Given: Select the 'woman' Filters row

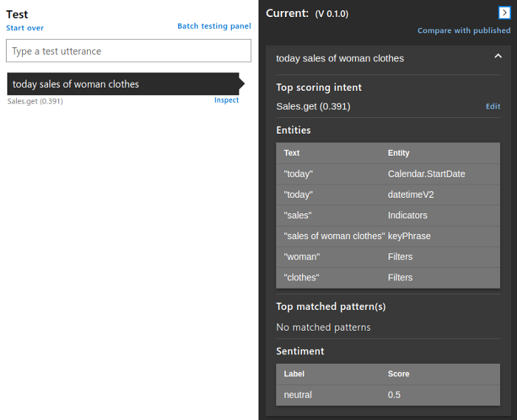Looking at the screenshot, I should (x=388, y=257).
